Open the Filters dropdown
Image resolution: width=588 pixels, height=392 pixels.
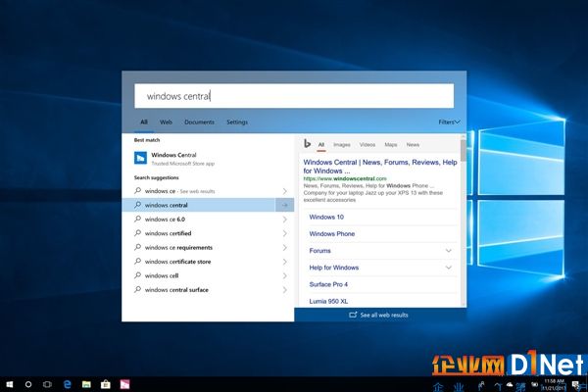(449, 122)
